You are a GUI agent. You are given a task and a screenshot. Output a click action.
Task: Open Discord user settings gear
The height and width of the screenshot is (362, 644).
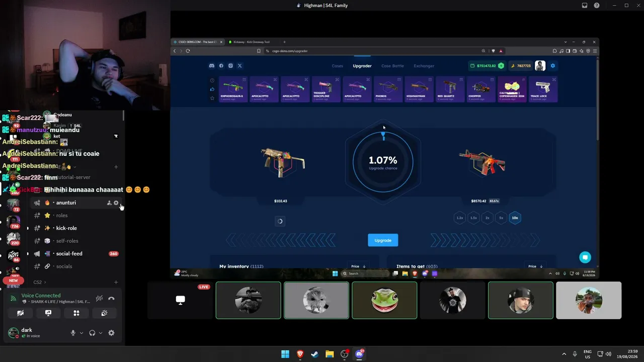click(111, 333)
